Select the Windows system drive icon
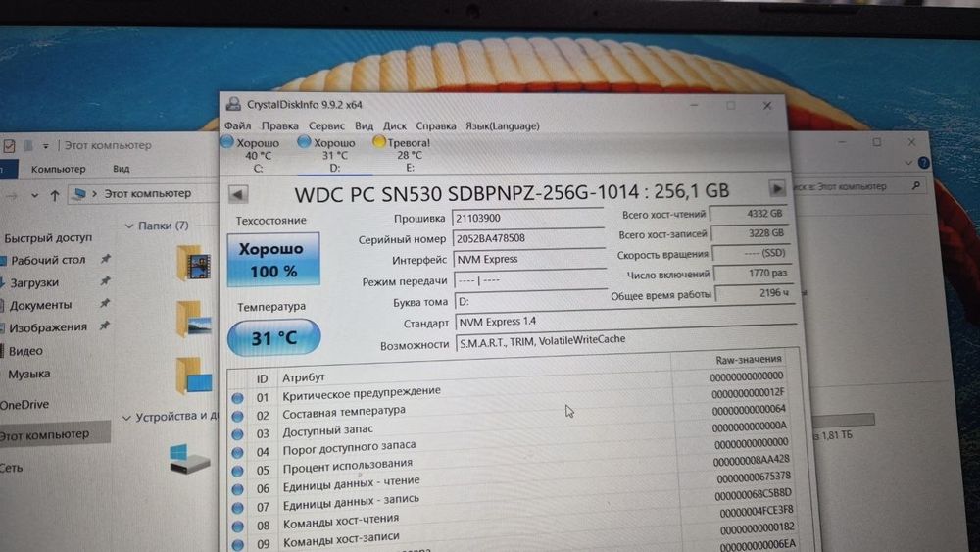980x552 pixels. point(189,458)
